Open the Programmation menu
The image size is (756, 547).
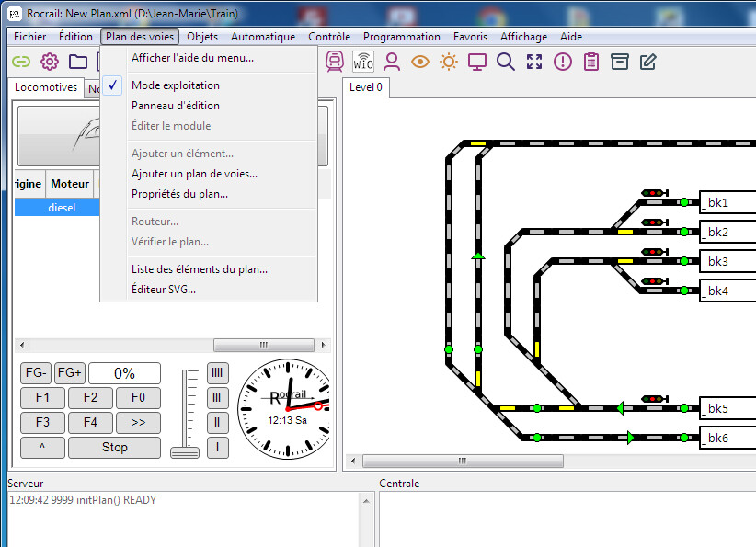(x=401, y=37)
